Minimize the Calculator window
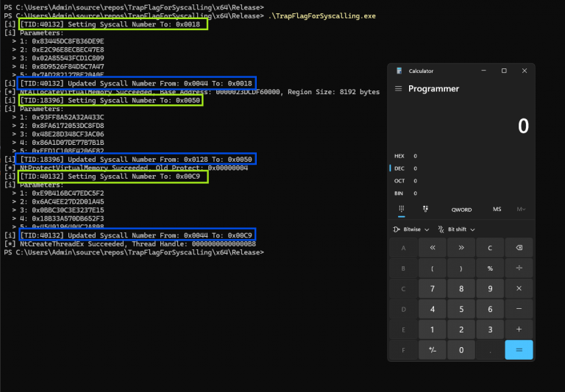 point(484,71)
